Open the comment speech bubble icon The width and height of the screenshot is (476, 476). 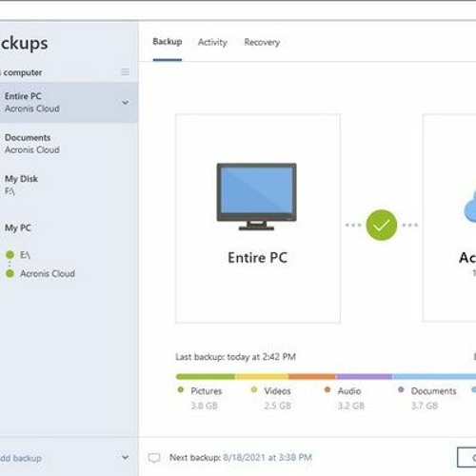click(154, 458)
